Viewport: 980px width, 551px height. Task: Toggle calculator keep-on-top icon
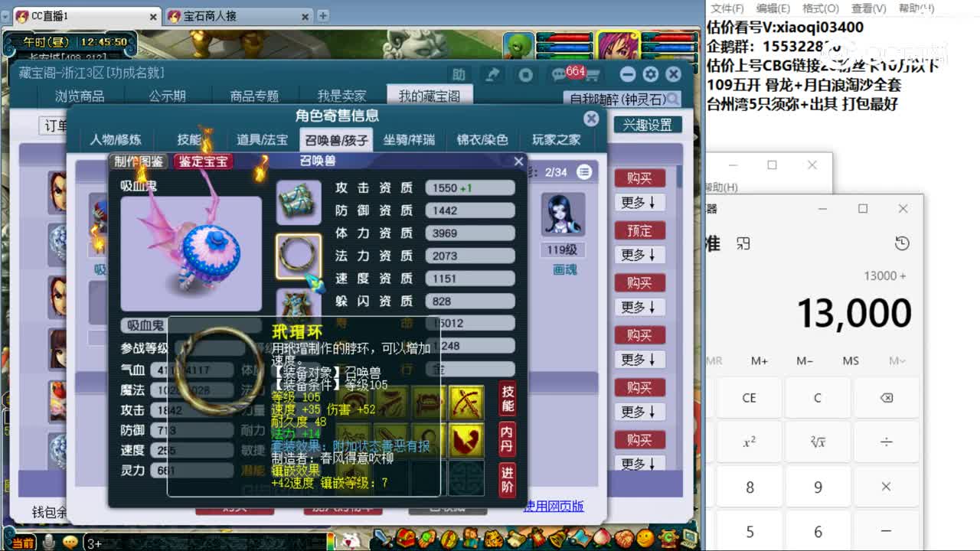(x=743, y=243)
